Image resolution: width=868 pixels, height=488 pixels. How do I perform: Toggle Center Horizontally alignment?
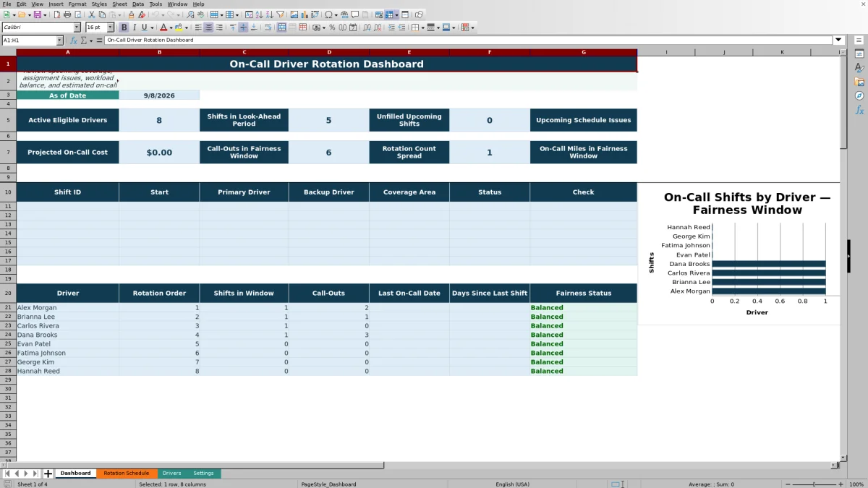pyautogui.click(x=208, y=27)
